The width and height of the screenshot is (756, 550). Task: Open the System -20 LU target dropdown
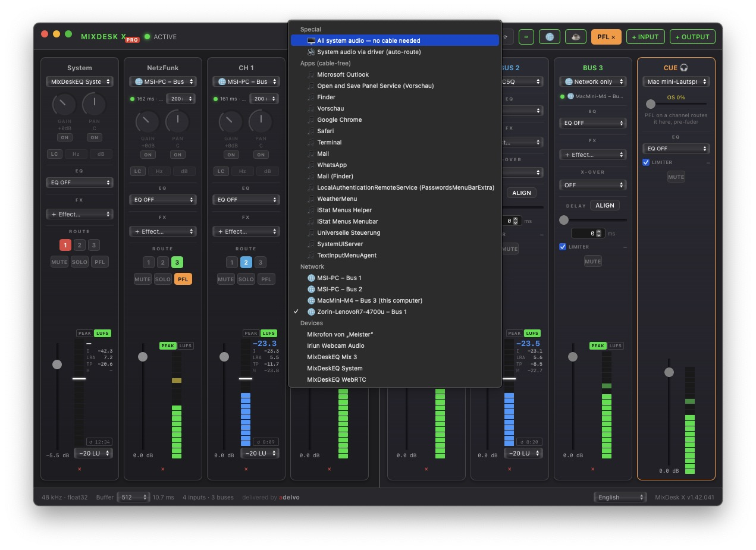pos(93,453)
